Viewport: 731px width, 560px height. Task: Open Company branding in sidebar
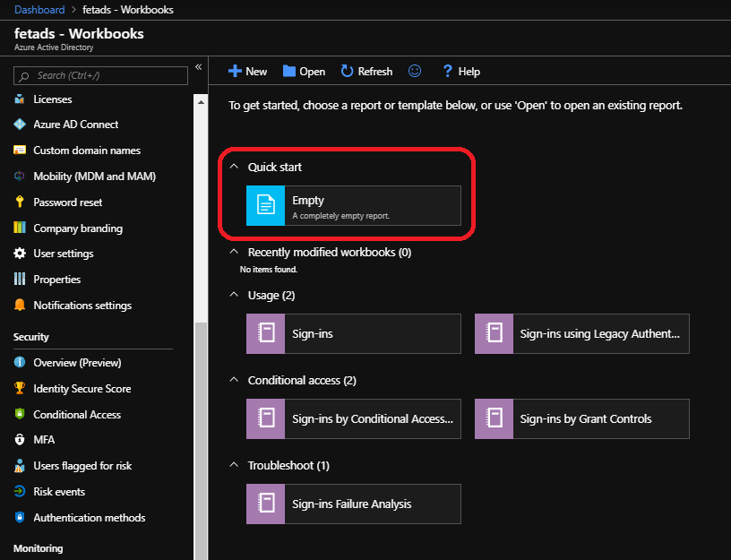tap(78, 228)
